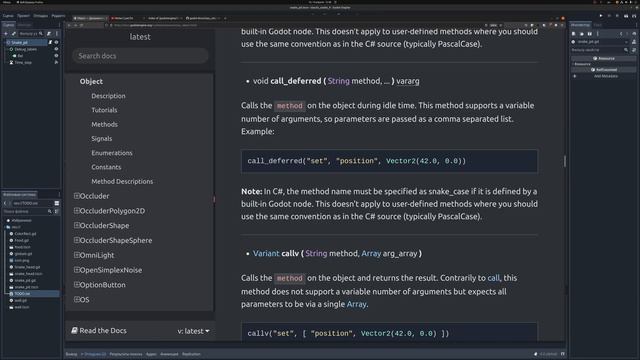Save resource icon in Inspector
640x360 pixels.
pyautogui.click(x=589, y=33)
